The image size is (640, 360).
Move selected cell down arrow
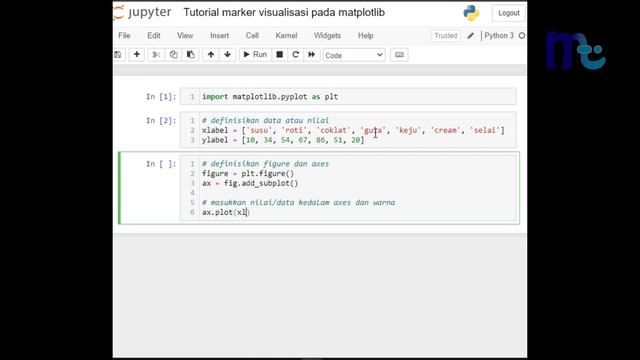pyautogui.click(x=227, y=55)
